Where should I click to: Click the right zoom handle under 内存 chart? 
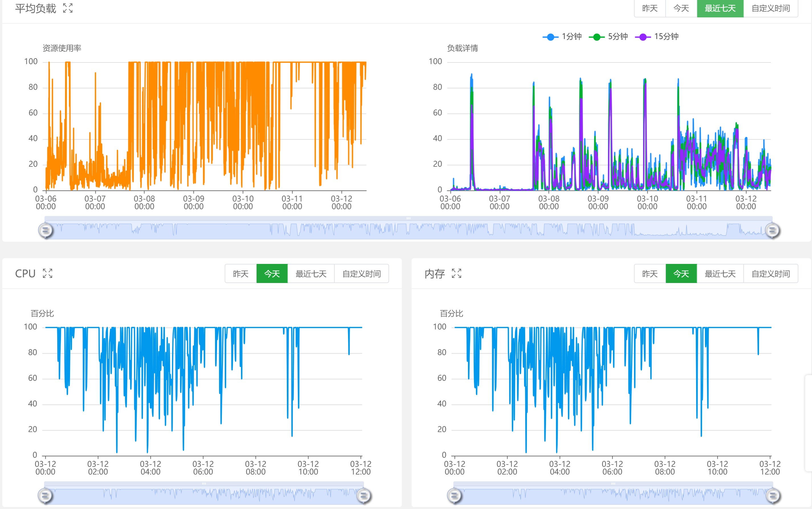pyautogui.click(x=772, y=496)
